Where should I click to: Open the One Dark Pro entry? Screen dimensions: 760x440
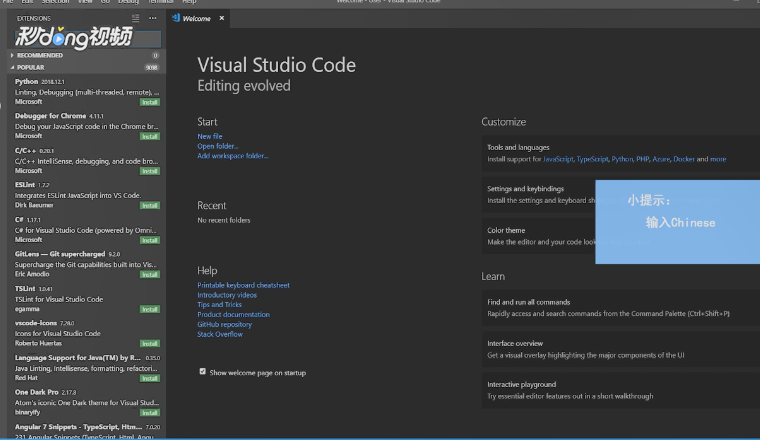point(87,402)
